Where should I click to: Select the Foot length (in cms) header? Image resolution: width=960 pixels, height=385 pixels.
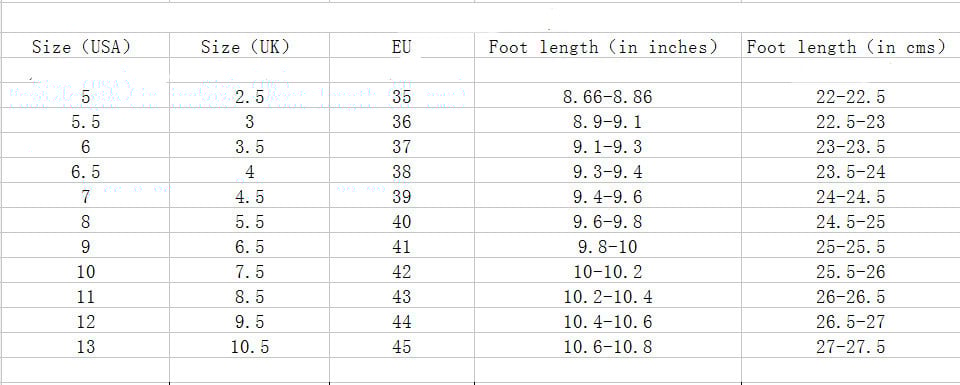[850, 47]
